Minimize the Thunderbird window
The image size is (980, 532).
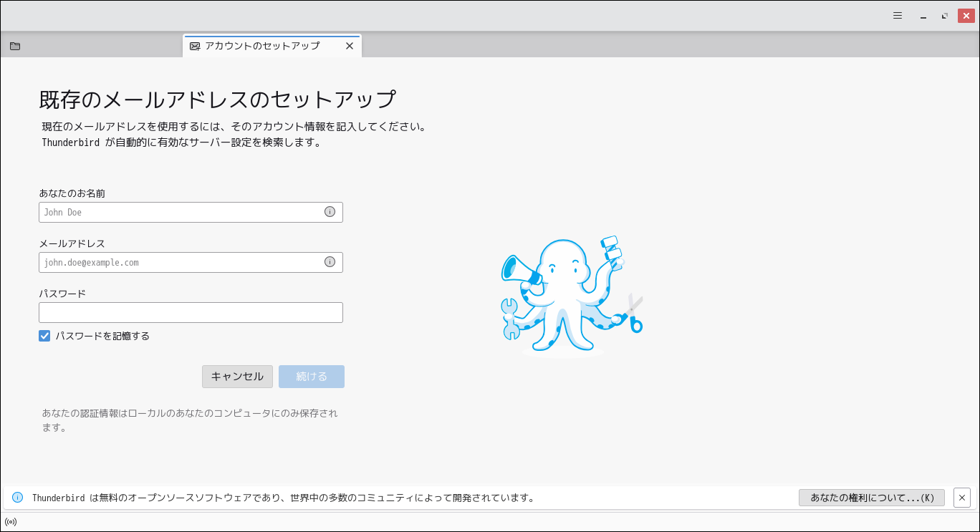pos(923,16)
